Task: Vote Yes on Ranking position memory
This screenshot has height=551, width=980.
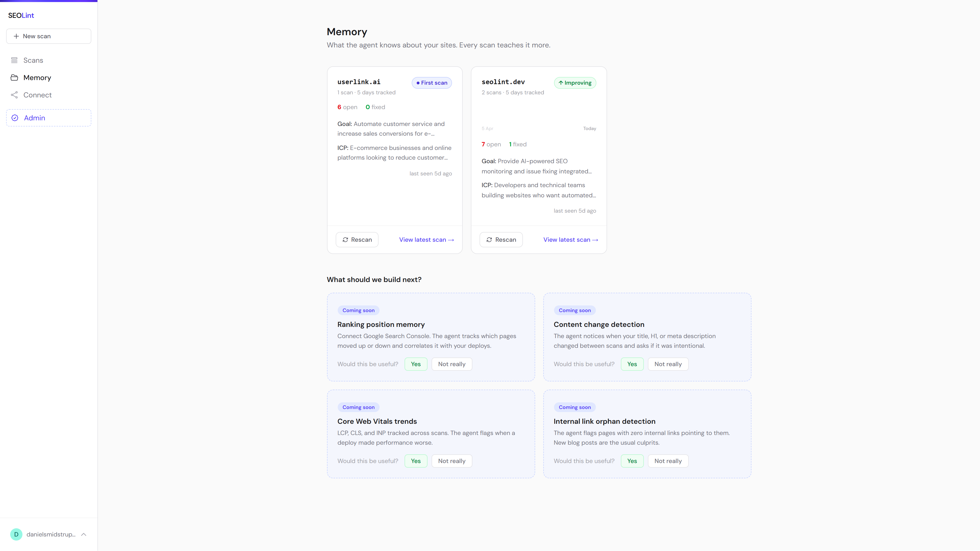Action: coord(416,364)
